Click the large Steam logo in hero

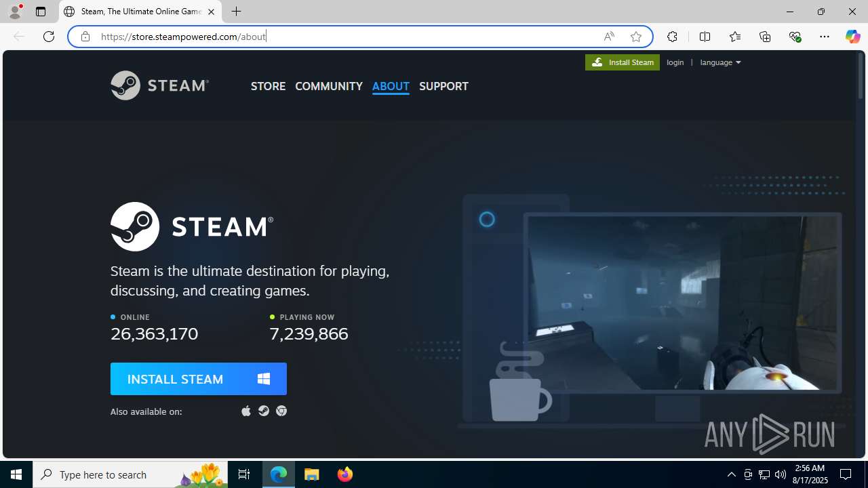point(192,226)
